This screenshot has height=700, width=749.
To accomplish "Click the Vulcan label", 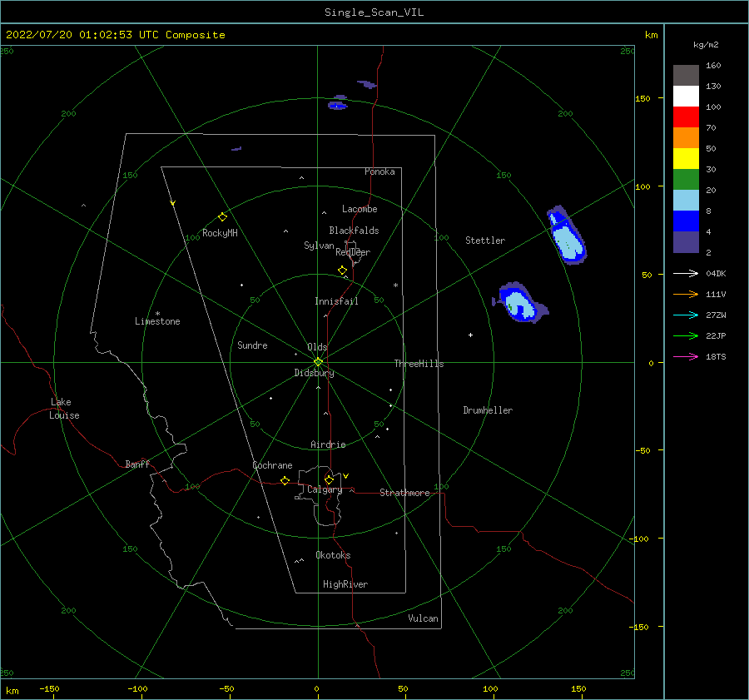I will [424, 618].
